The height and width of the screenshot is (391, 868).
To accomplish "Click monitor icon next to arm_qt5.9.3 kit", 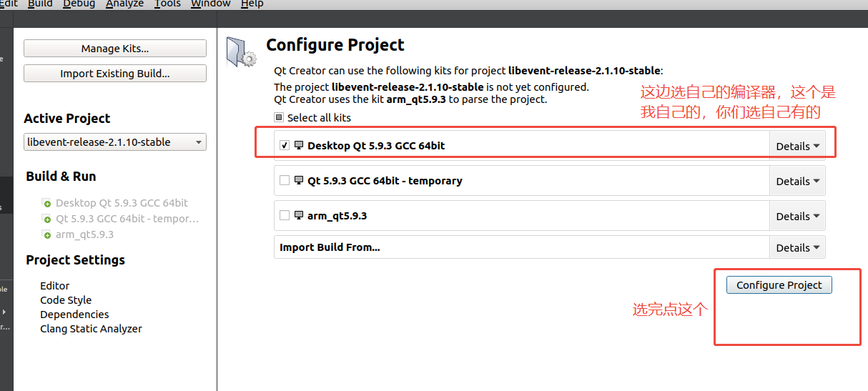I will pyautogui.click(x=299, y=215).
